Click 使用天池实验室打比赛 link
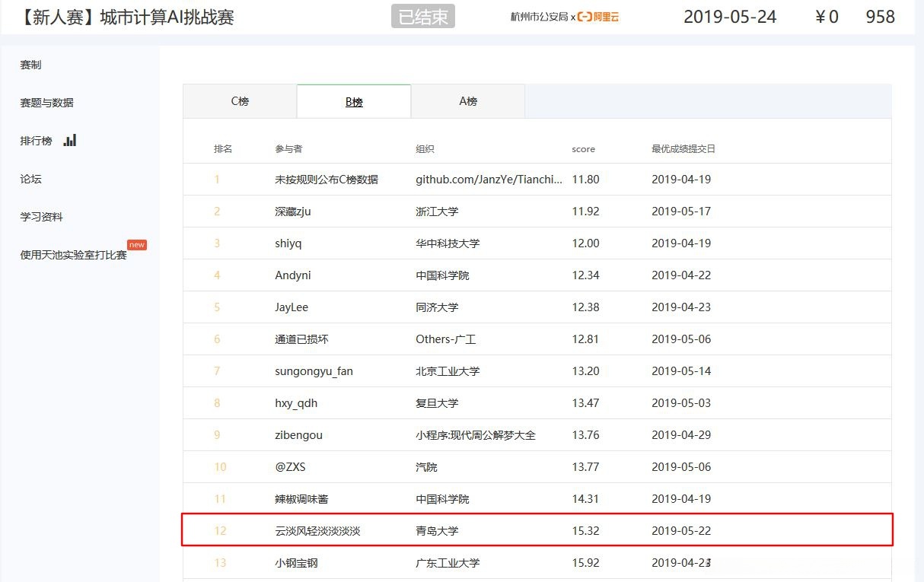The width and height of the screenshot is (924, 582). click(73, 255)
